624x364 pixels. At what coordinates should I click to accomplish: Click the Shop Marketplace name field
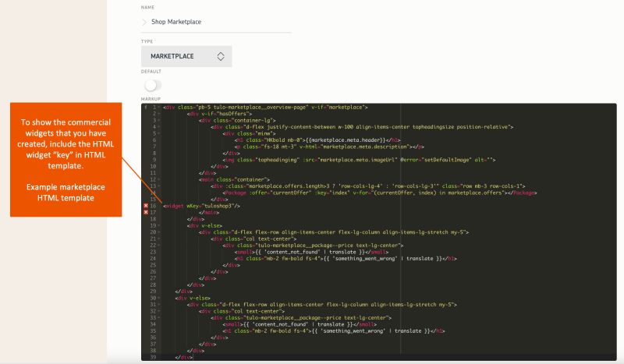pos(216,22)
